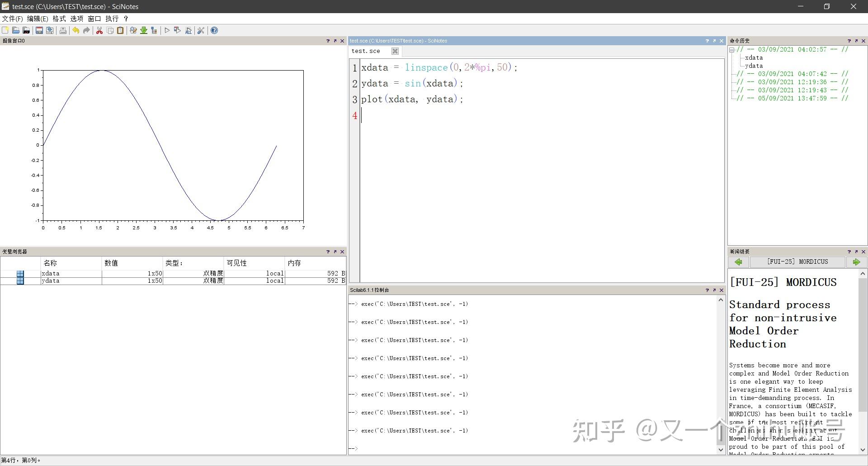The height and width of the screenshot is (466, 868).
Task: Undock the 图像窗口0 graphics panel
Action: tap(335, 41)
